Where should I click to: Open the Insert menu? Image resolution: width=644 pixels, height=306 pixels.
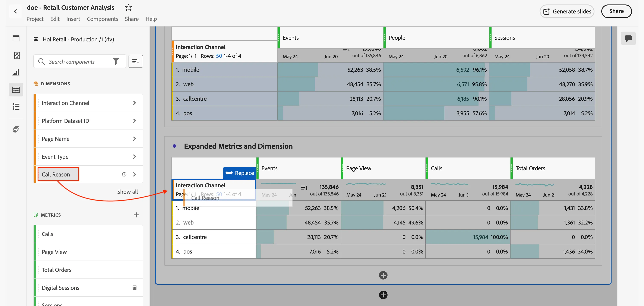pyautogui.click(x=73, y=19)
